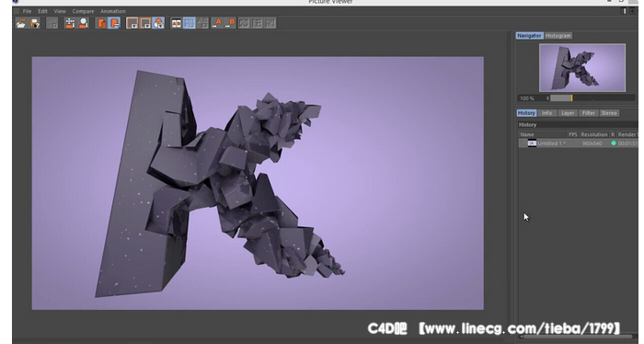Switch to the Info tab
Image resolution: width=644 pixels, height=344 pixels.
pos(546,113)
